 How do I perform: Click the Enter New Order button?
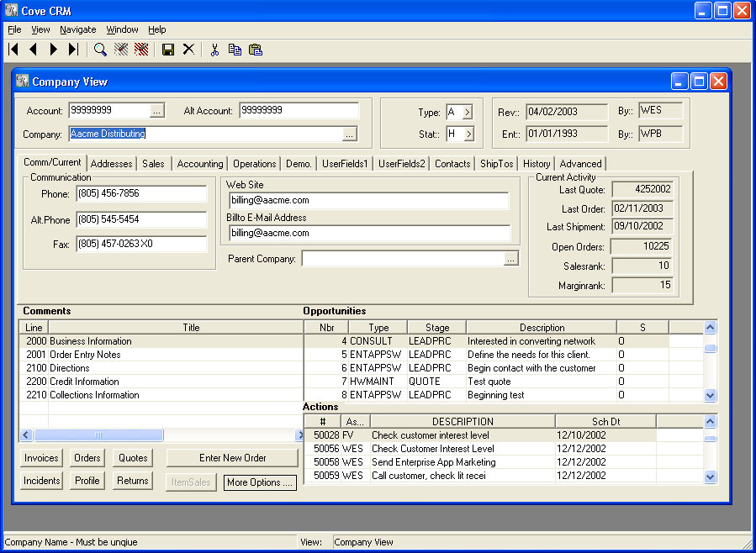click(x=232, y=458)
